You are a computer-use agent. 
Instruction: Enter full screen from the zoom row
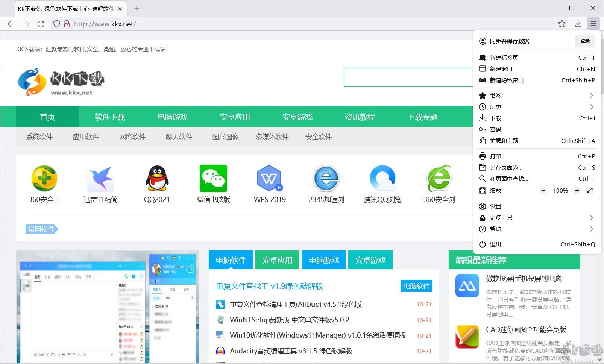point(590,191)
